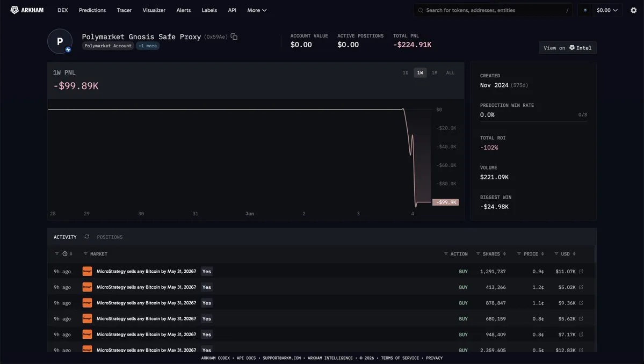This screenshot has height=364, width=644.
Task: Open the DEX page
Action: 62,10
